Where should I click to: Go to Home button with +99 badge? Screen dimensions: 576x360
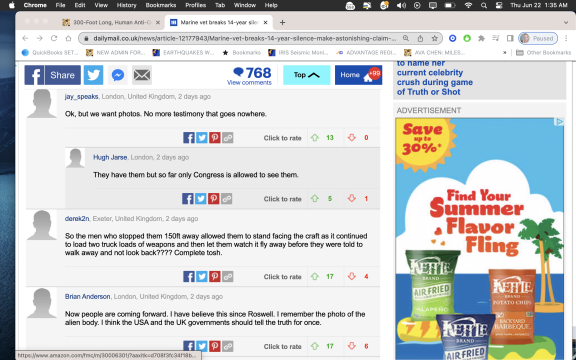click(358, 75)
